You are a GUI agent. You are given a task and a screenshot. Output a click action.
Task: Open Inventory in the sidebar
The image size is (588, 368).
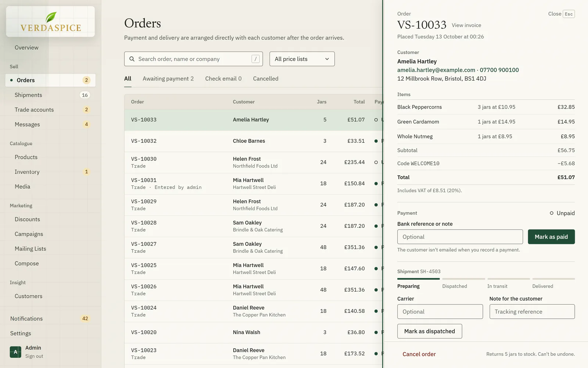coord(50,172)
